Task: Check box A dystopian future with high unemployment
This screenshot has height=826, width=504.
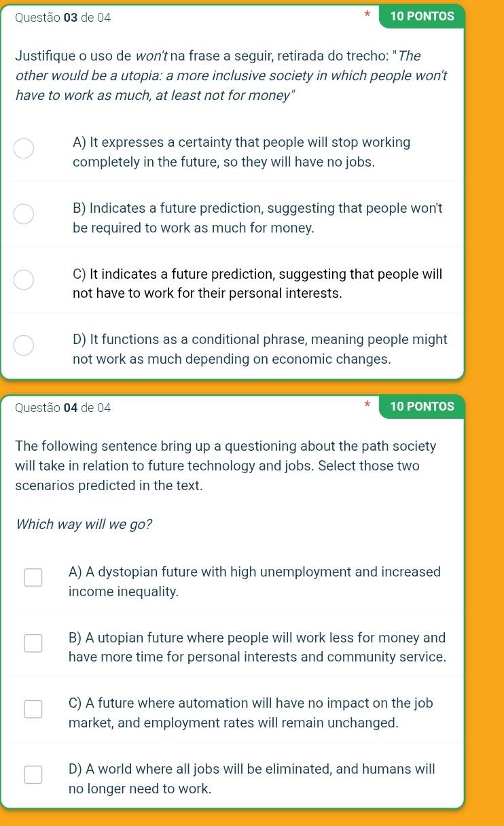Action: click(x=33, y=578)
